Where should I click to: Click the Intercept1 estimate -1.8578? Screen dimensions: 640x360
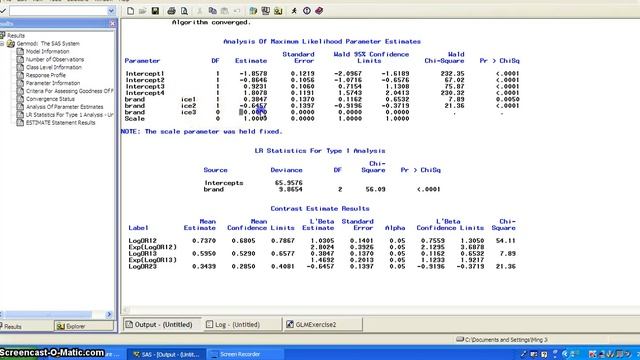(x=253, y=74)
